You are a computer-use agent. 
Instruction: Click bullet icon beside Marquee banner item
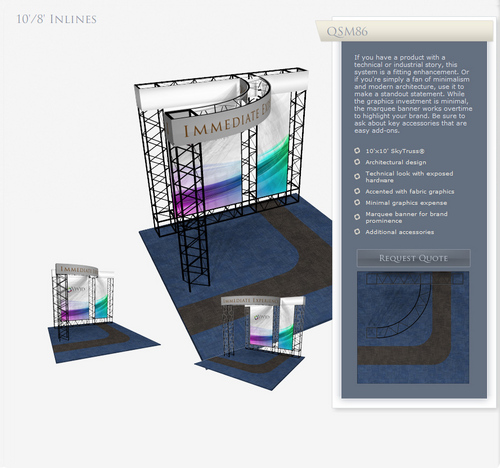pos(357,217)
